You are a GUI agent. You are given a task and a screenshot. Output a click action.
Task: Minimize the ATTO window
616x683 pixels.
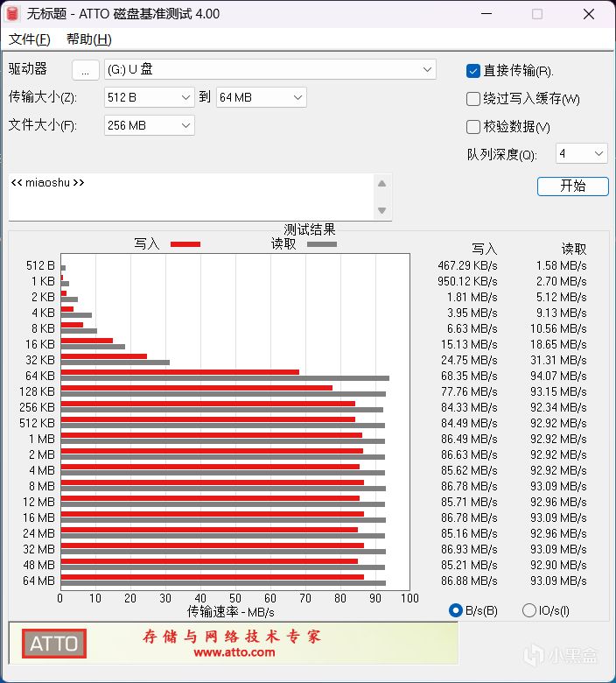point(486,14)
